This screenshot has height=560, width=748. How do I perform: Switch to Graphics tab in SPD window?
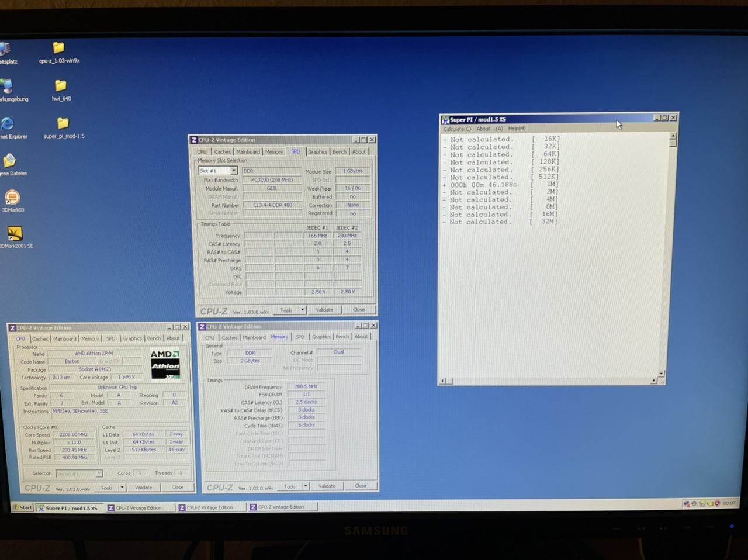[318, 152]
